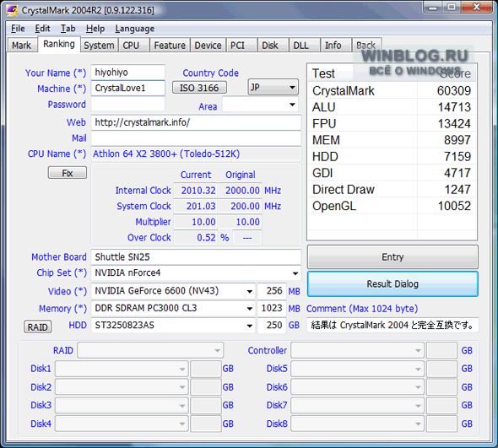498x448 pixels.
Task: Open the JP country code dropdown
Action: (273, 87)
